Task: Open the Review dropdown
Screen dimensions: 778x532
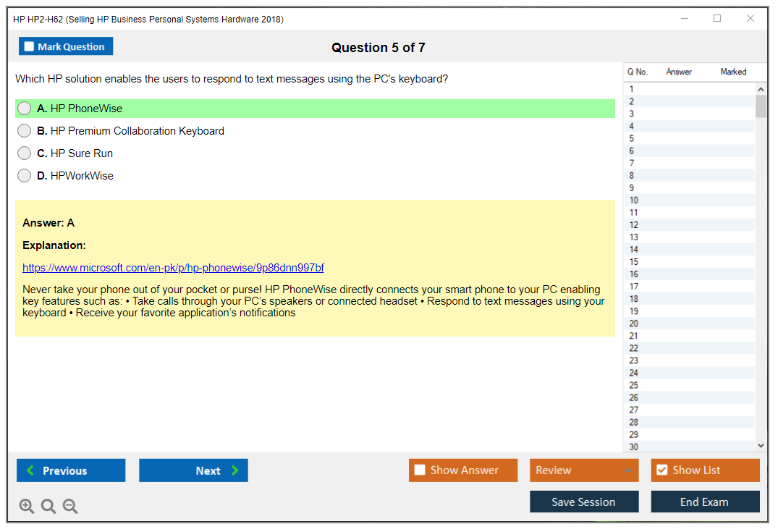Action: (x=584, y=470)
